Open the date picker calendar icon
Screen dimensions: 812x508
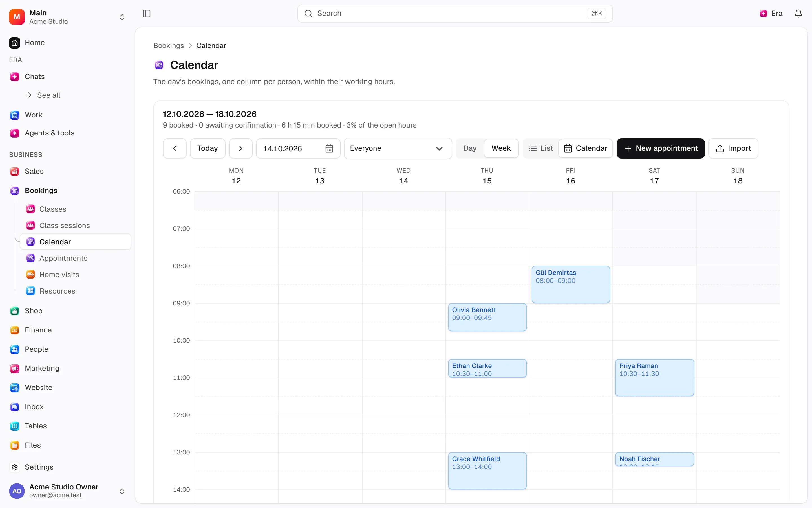[329, 148]
